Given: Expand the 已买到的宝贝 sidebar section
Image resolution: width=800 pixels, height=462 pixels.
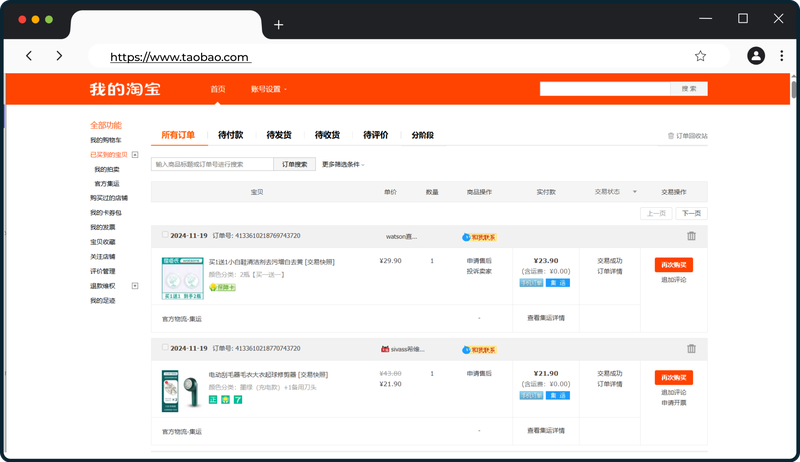Looking at the screenshot, I should click(135, 155).
